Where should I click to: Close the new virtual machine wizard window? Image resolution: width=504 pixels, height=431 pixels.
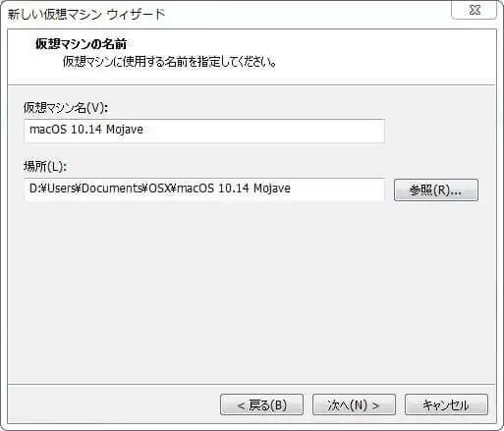(474, 10)
